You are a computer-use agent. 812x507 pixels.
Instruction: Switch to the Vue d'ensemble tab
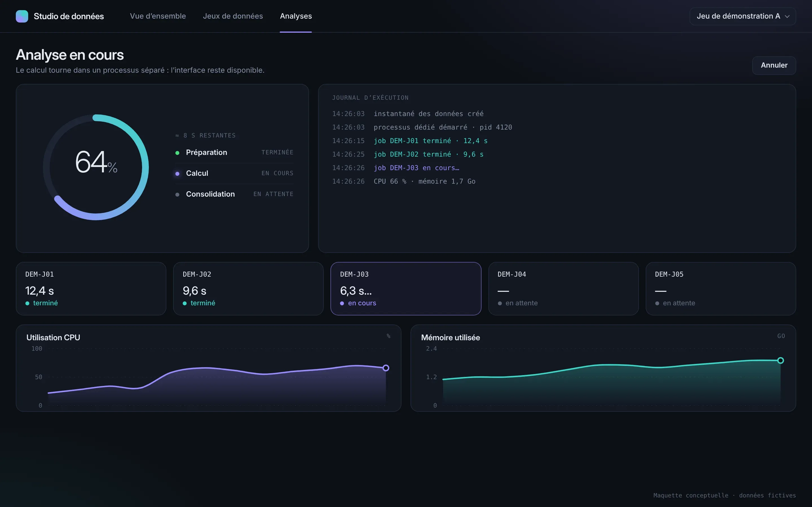click(x=158, y=16)
